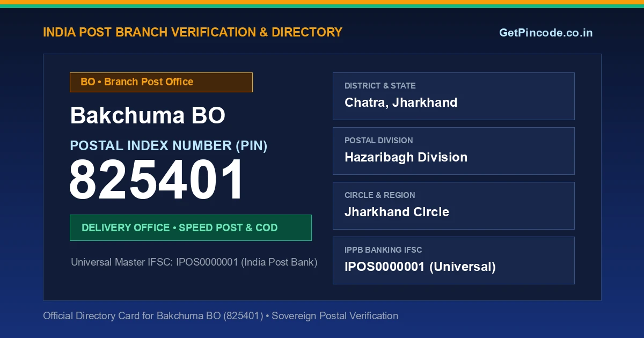Click the India Post Branch Verification heading

[x=193, y=32]
